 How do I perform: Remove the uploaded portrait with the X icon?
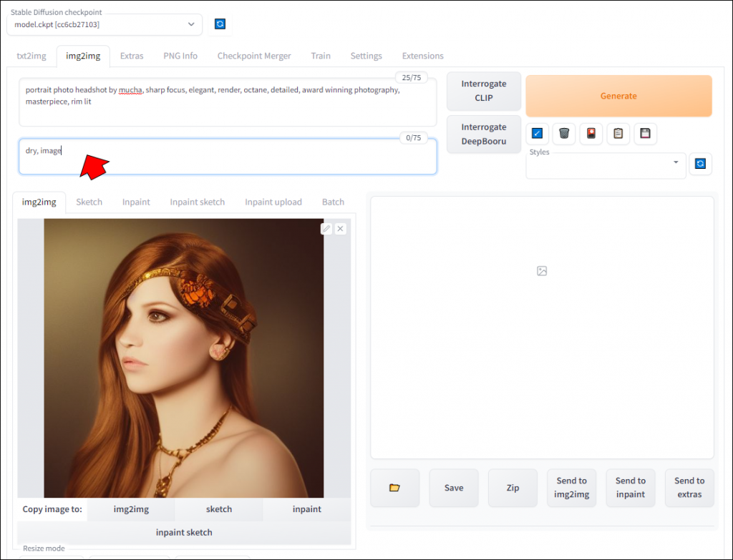[x=340, y=228]
